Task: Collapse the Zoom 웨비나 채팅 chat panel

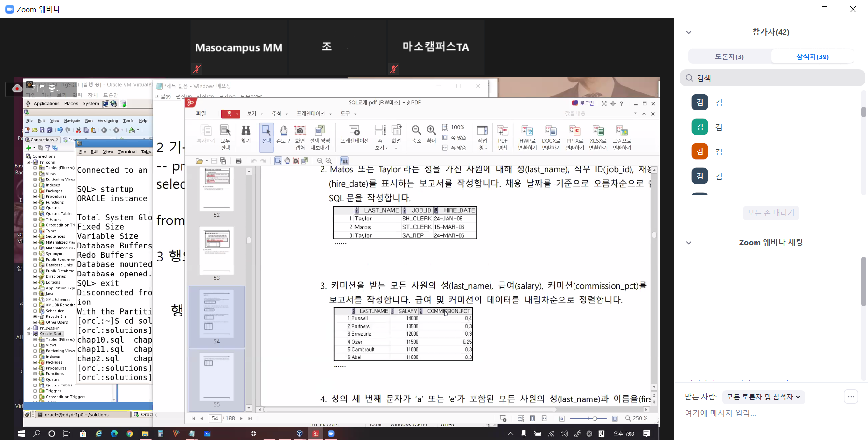Action: click(689, 243)
